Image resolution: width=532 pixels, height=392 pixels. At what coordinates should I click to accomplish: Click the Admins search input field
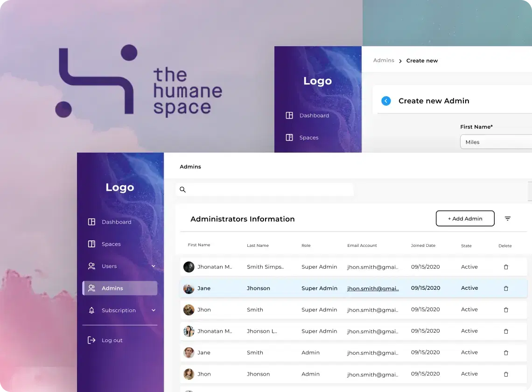(x=265, y=189)
